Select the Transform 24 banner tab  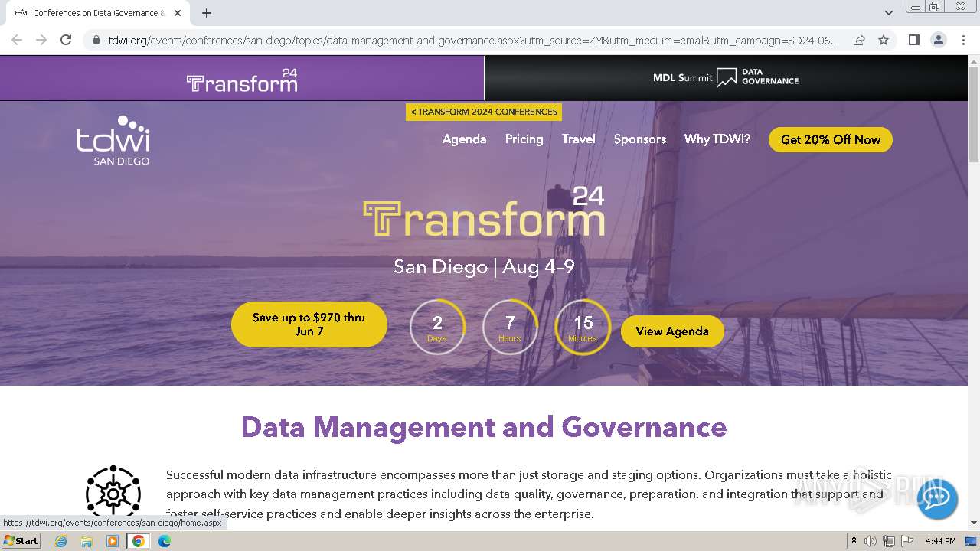[242, 78]
